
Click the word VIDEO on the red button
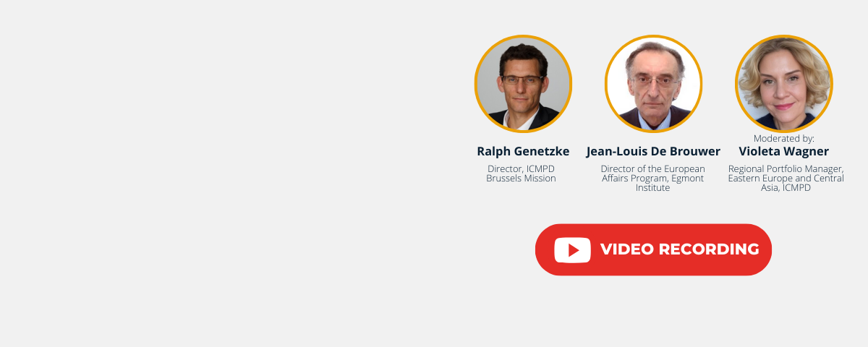621,249
